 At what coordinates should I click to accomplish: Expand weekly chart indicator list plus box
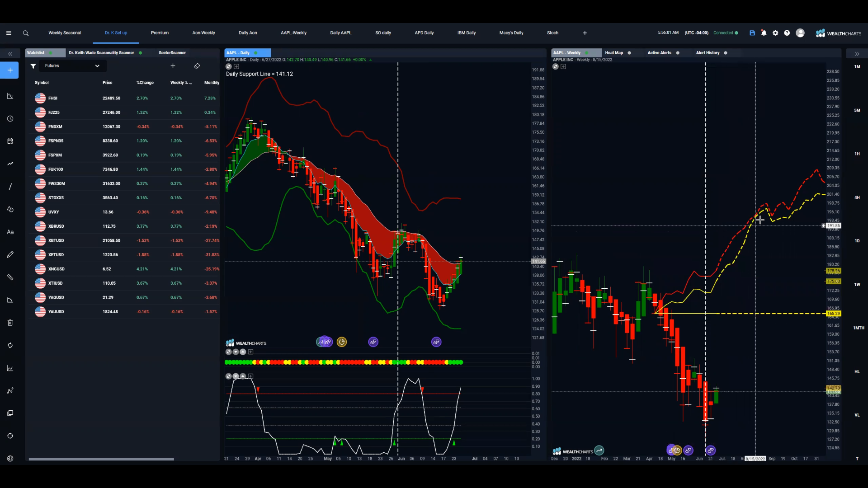tap(563, 66)
